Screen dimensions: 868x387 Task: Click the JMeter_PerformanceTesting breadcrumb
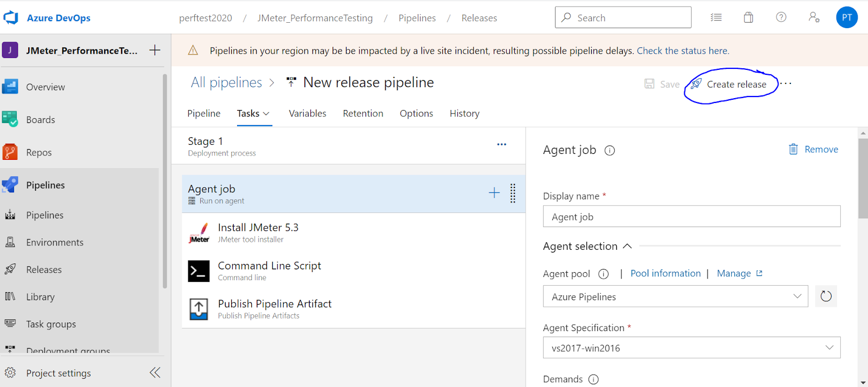coord(315,18)
